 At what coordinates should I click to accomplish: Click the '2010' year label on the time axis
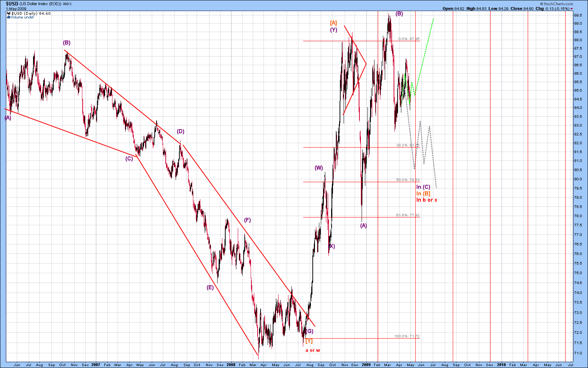pos(501,365)
